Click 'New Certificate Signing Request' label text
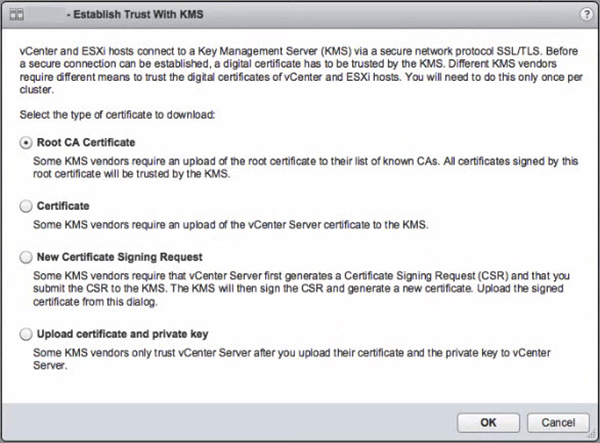 (119, 257)
